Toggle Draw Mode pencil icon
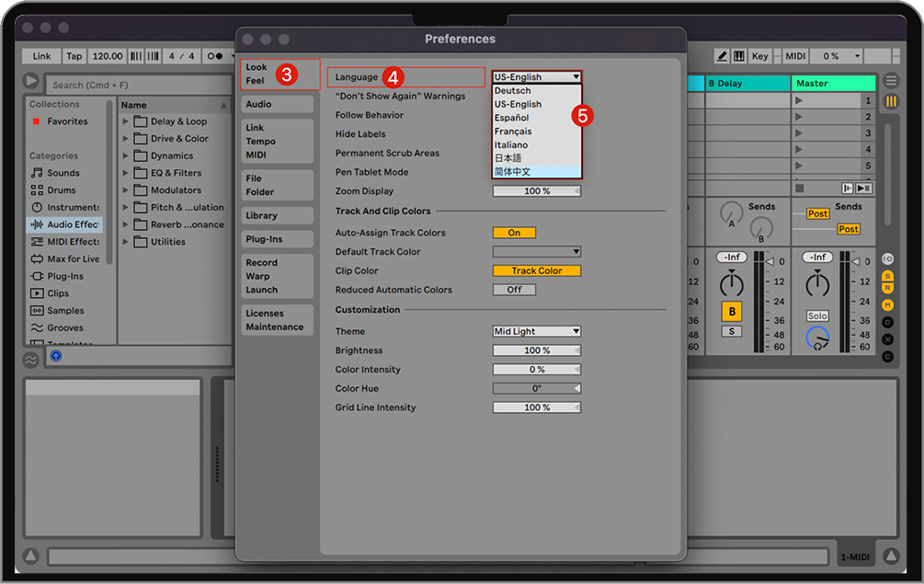The height and width of the screenshot is (584, 924). tap(723, 56)
